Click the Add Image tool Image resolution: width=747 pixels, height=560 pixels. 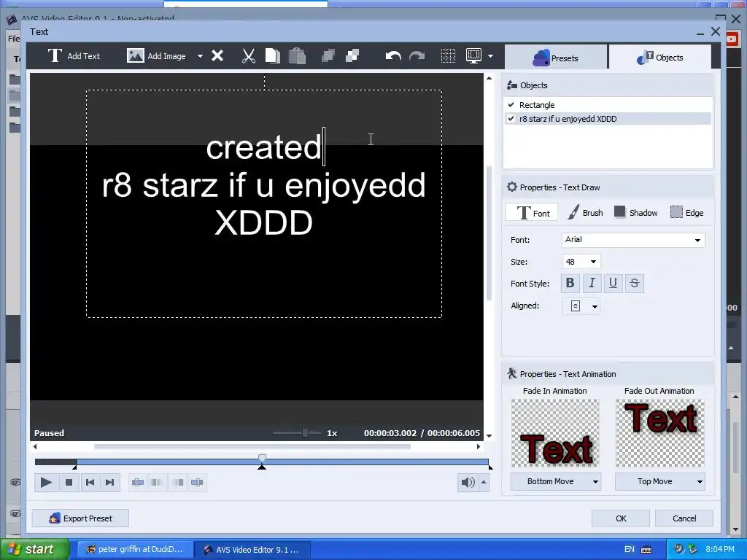[156, 55]
